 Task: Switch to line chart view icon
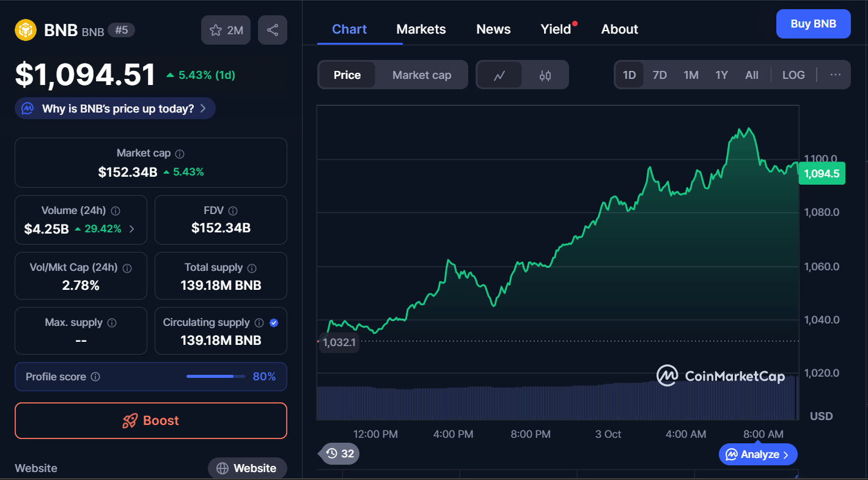click(x=499, y=75)
